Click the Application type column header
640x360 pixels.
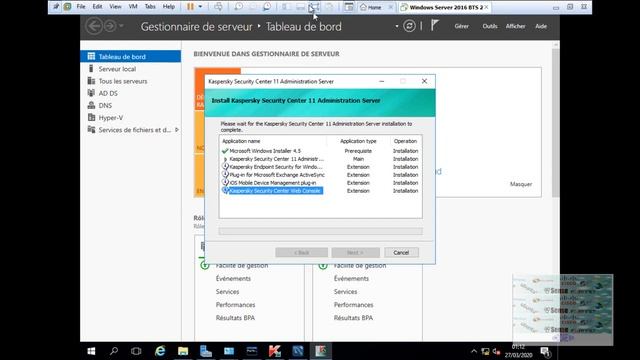point(358,141)
